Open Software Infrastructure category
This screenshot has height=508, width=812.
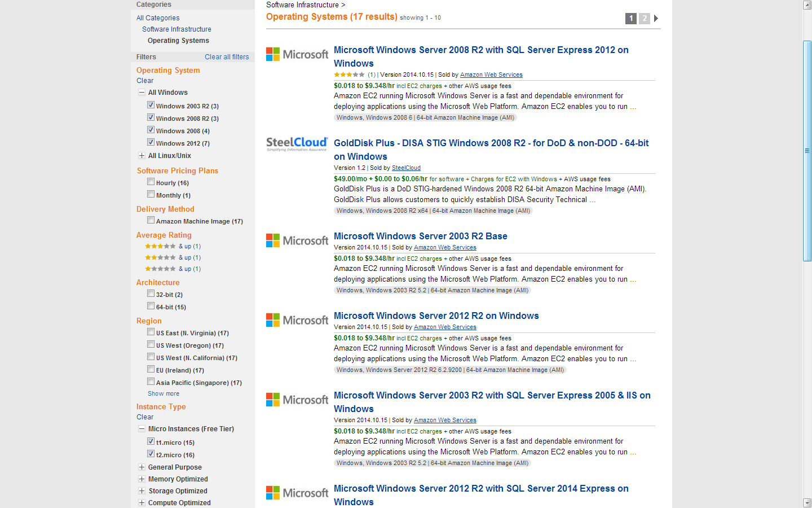pyautogui.click(x=176, y=29)
